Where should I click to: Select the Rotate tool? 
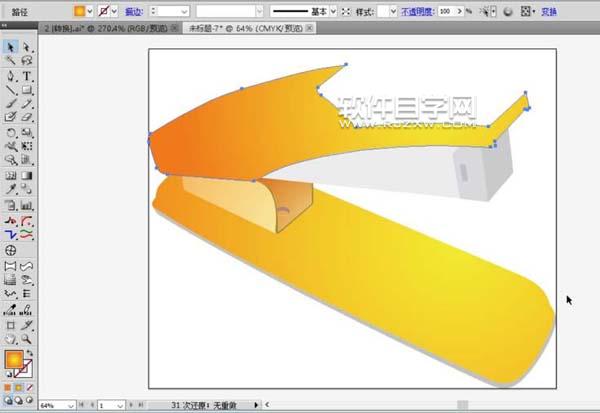coord(10,133)
